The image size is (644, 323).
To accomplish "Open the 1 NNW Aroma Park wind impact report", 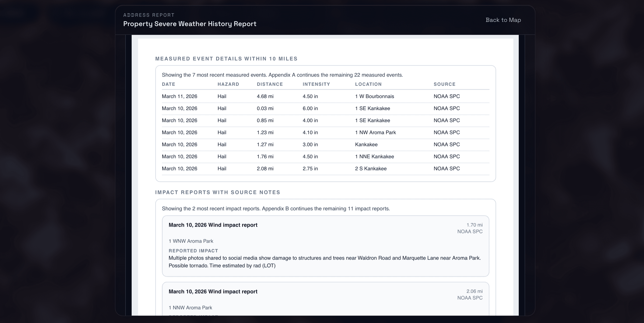I will point(325,299).
